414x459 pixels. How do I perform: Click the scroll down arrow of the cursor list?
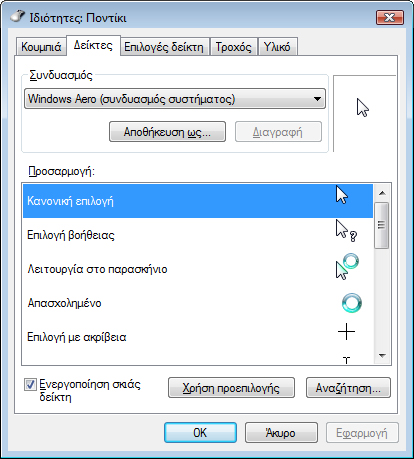point(382,355)
